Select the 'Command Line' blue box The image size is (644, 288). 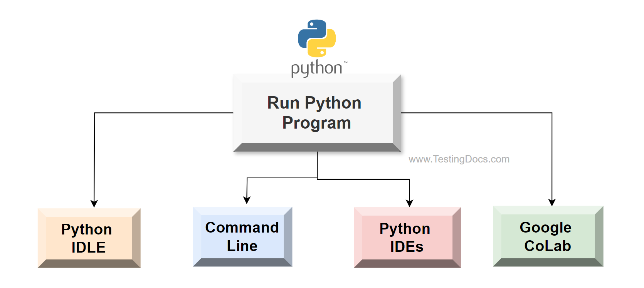242,236
